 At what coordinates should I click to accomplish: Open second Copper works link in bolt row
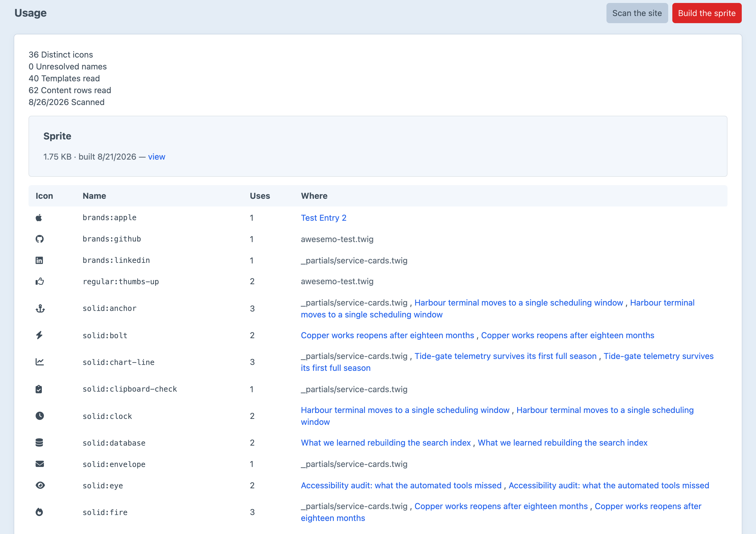coord(568,335)
